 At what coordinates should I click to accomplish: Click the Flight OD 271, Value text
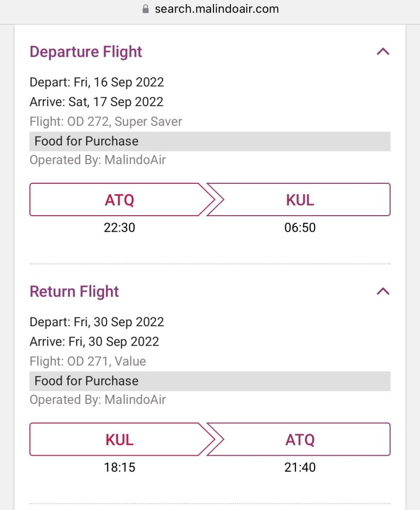pos(88,361)
